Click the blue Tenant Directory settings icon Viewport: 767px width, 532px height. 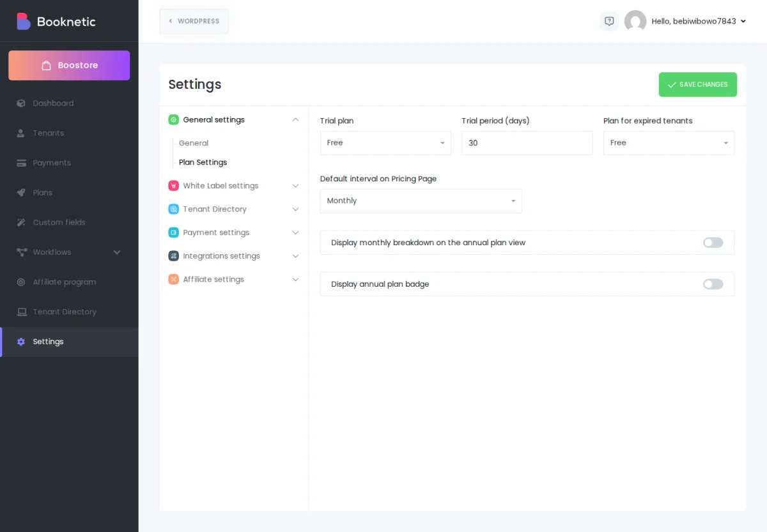(x=173, y=209)
